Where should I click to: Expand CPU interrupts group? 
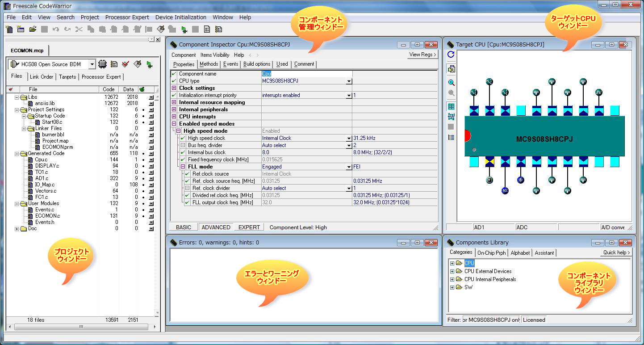tap(174, 117)
